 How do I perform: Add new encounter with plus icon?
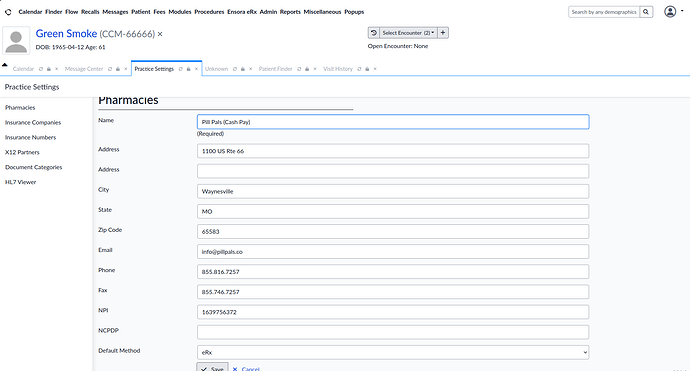point(443,33)
